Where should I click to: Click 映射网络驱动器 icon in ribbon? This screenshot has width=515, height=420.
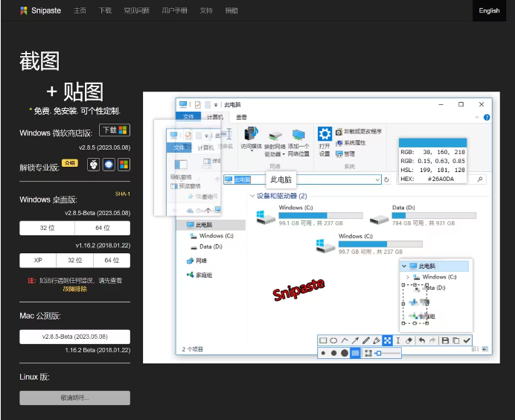(x=275, y=136)
